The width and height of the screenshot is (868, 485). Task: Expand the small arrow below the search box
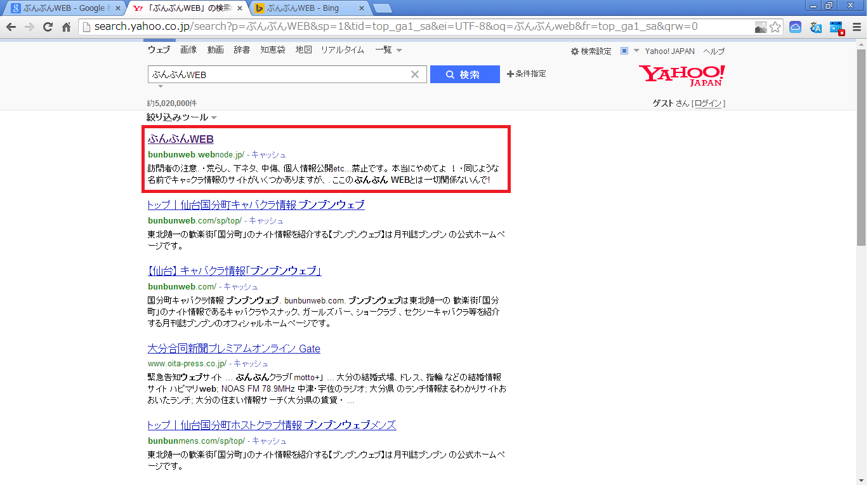[x=161, y=86]
